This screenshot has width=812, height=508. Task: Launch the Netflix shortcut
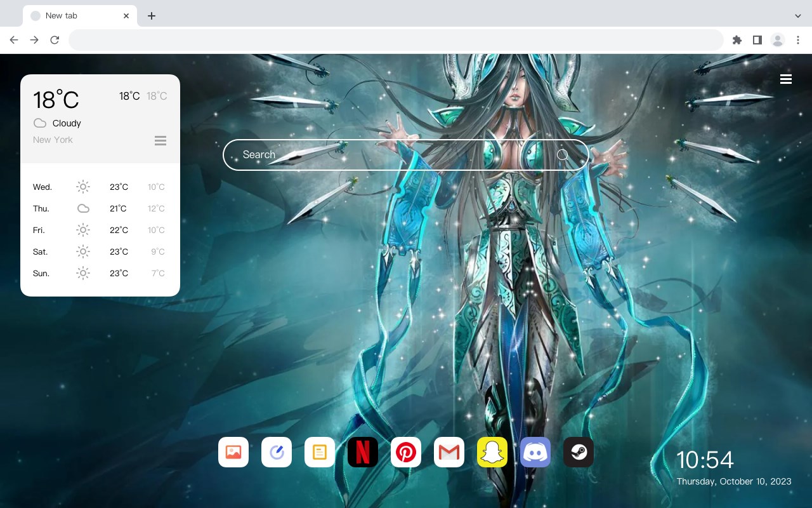pos(363,452)
